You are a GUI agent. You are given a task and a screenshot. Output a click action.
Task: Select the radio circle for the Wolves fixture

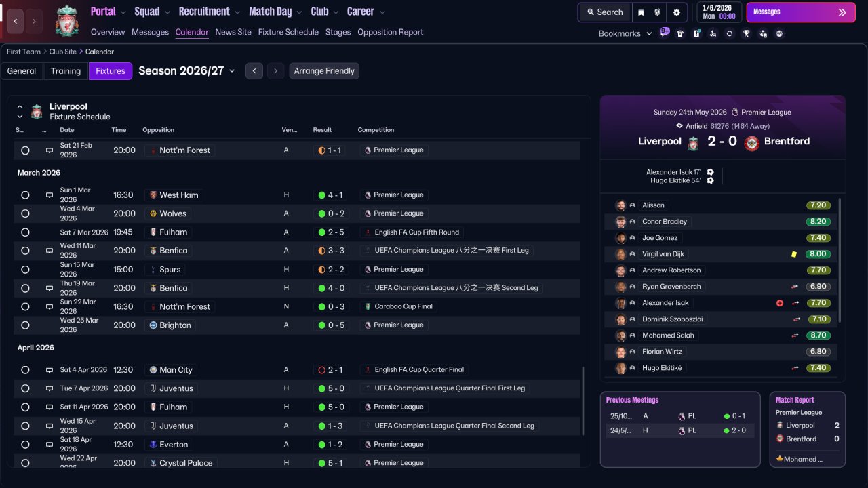(x=25, y=213)
